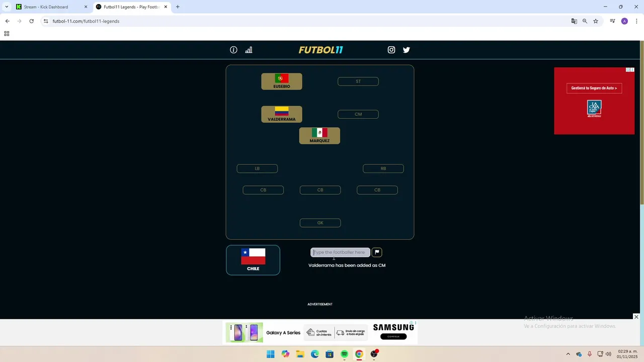Click the Chile country hint card
Screen dimensions: 644x362
(253, 260)
